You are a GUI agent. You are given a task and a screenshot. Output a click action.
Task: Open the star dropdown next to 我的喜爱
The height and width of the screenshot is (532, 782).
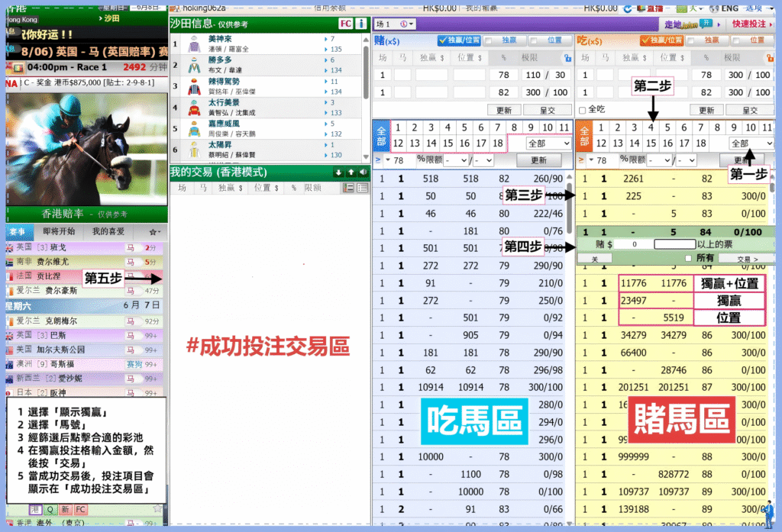(155, 232)
